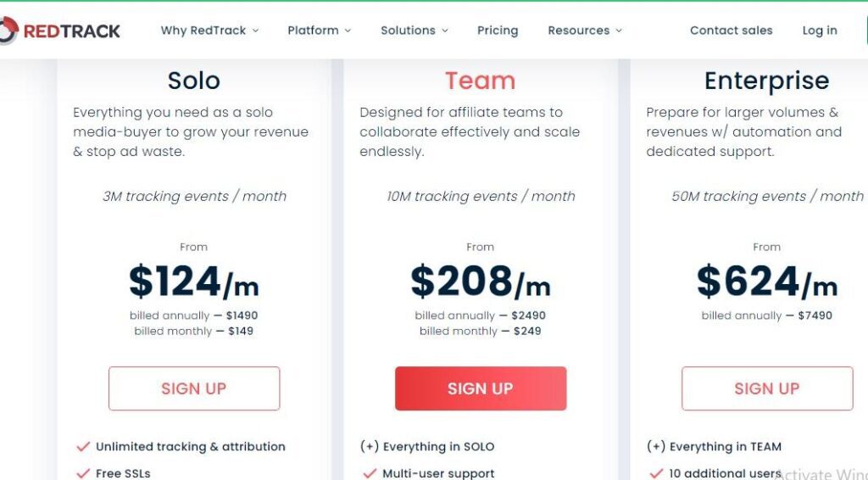This screenshot has height=480, width=868.
Task: Expand the Solutions dropdown menu
Action: [x=414, y=31]
